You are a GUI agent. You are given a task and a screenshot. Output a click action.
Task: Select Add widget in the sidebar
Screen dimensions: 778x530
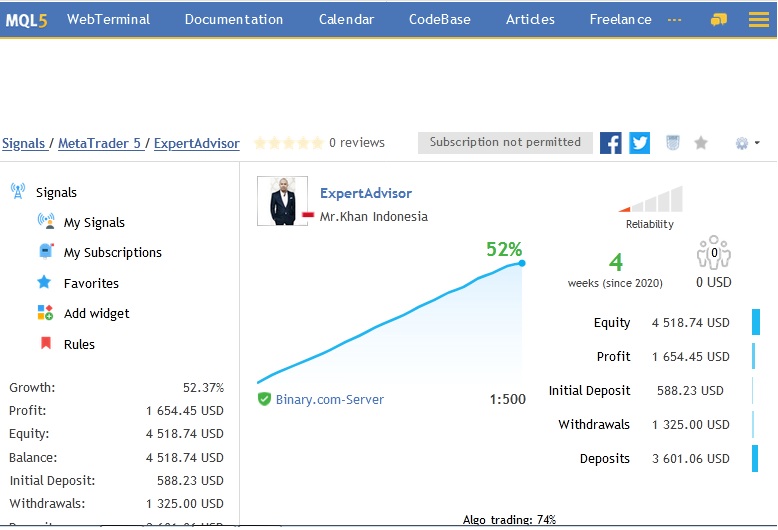point(96,314)
